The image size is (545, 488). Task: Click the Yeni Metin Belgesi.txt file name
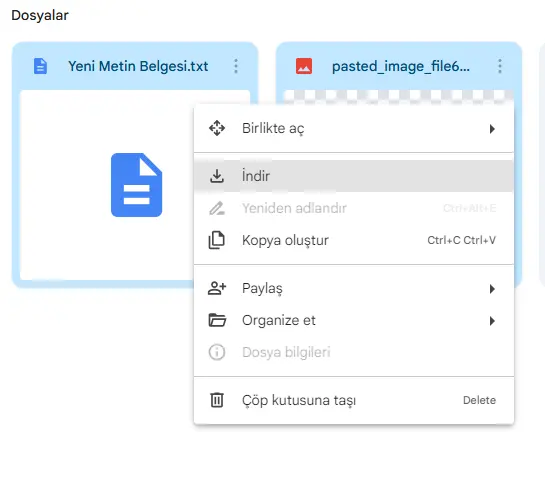click(138, 66)
